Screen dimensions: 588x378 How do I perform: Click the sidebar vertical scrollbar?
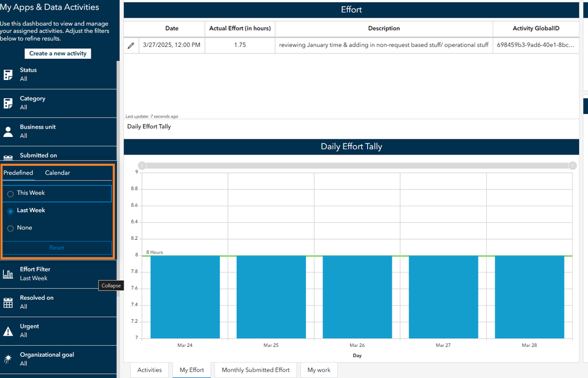click(118, 178)
